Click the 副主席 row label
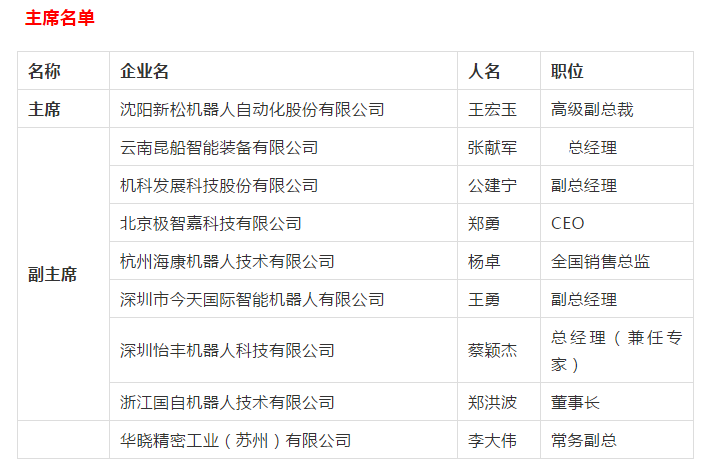 tap(52, 274)
